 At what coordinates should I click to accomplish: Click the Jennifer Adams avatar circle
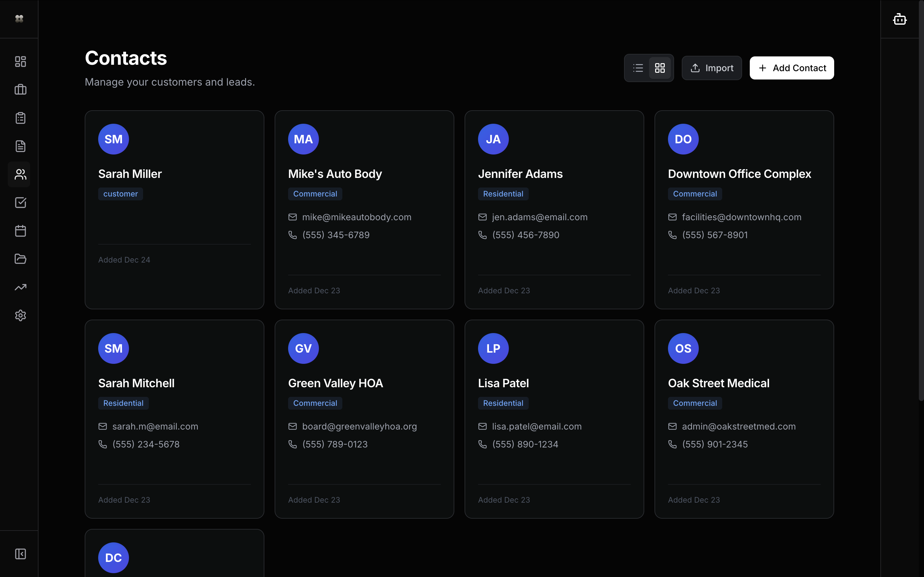493,139
